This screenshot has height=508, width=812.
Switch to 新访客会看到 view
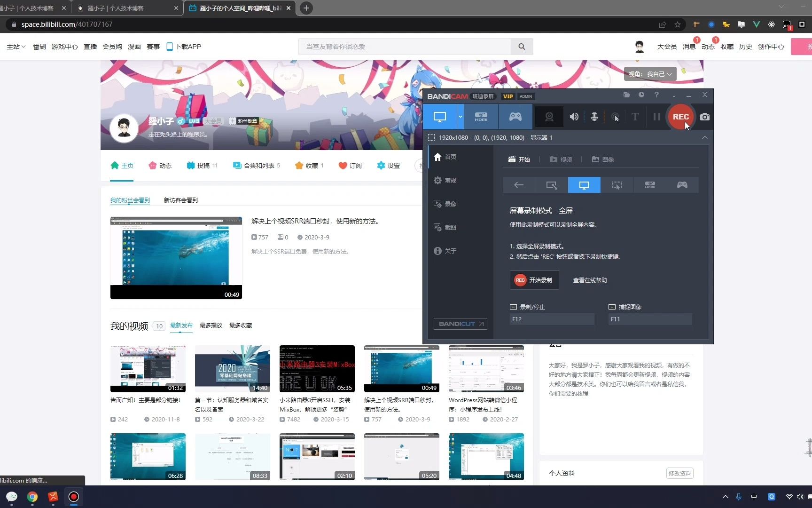tap(180, 200)
